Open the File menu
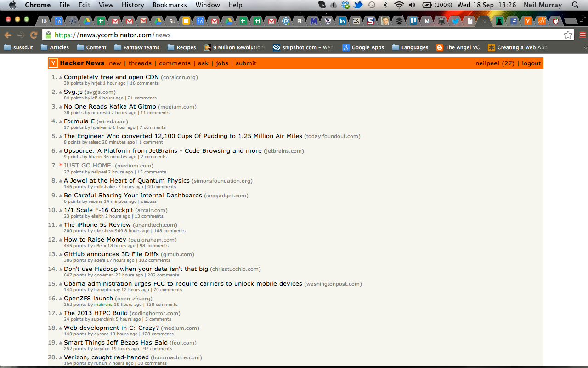This screenshot has height=368, width=588. coord(64,5)
